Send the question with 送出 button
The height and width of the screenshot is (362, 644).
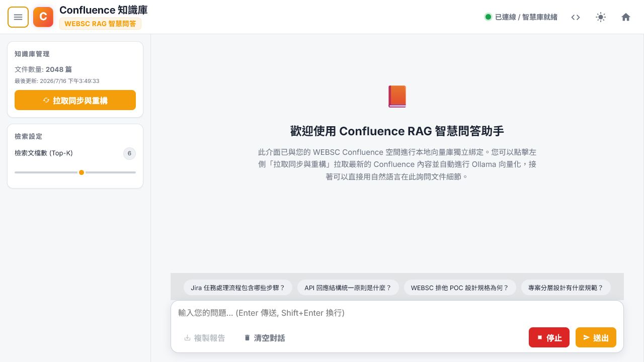pos(596,337)
